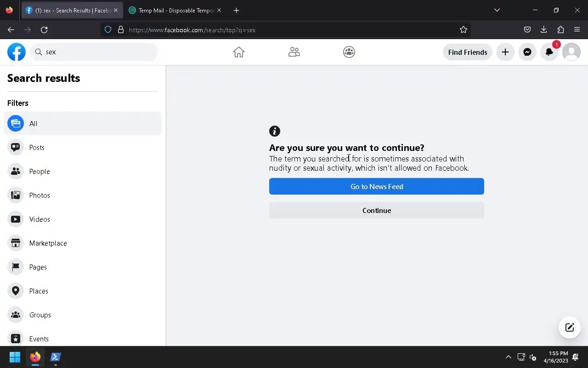Click the Continue button
Image resolution: width=588 pixels, height=368 pixels.
pyautogui.click(x=377, y=210)
